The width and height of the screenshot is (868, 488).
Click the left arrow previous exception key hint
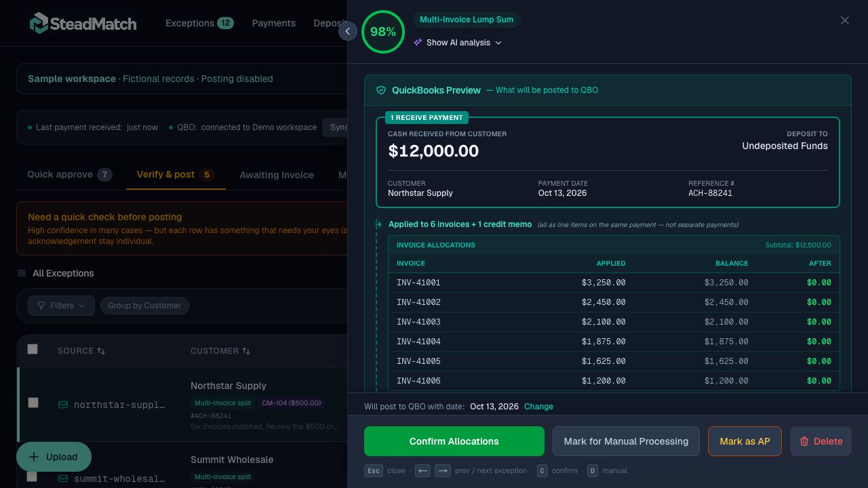click(422, 470)
